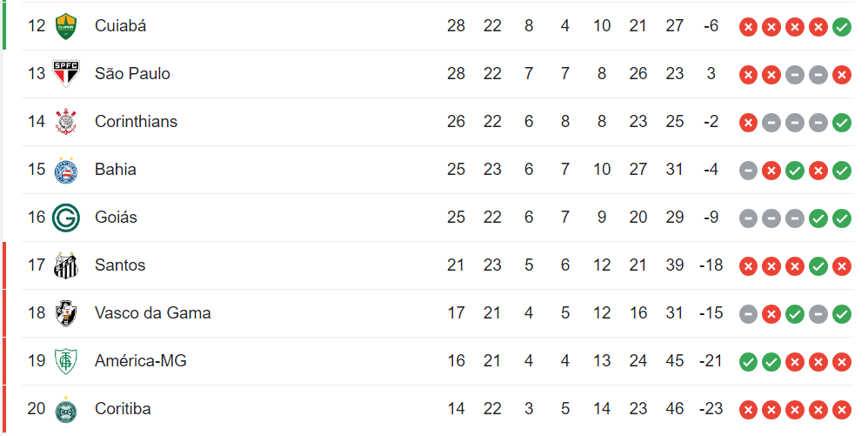The height and width of the screenshot is (436, 868).
Task: Click Cuiabá's green win result icon
Action: pos(841,27)
